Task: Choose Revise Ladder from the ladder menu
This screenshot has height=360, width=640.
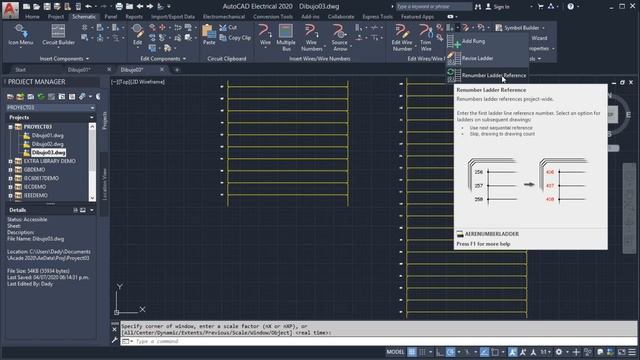Action: (x=488, y=58)
